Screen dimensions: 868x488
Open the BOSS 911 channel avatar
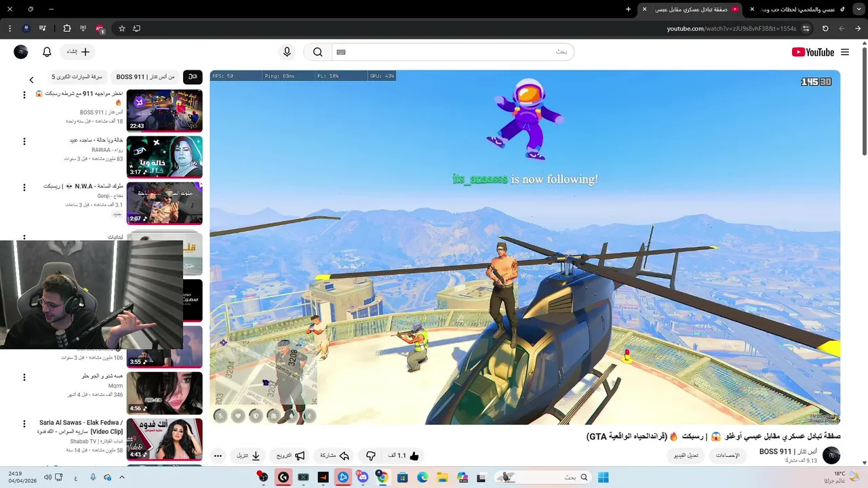pyautogui.click(x=831, y=455)
